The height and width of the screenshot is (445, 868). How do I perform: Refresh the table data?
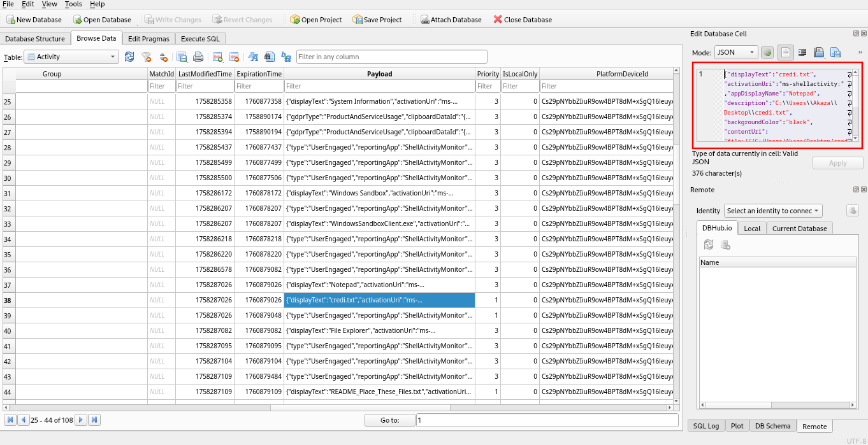tap(129, 57)
